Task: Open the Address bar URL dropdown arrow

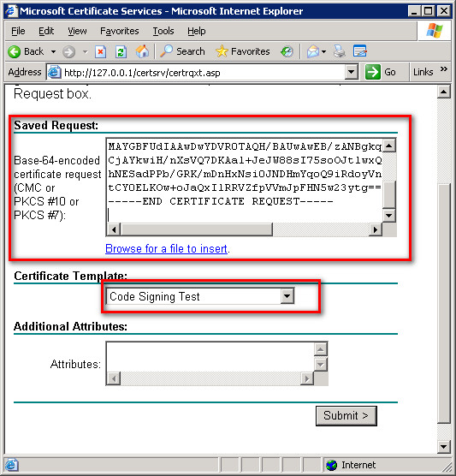Action: click(x=351, y=72)
